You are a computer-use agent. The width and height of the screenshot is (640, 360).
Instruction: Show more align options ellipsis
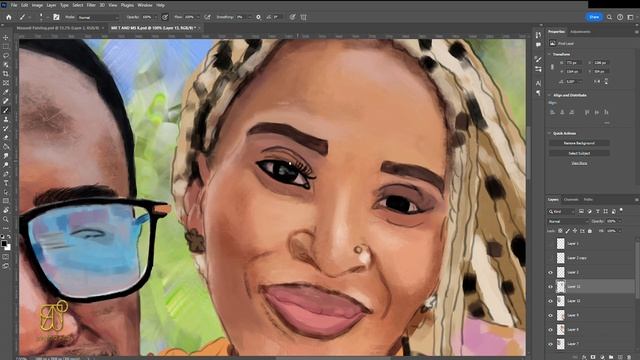607,122
